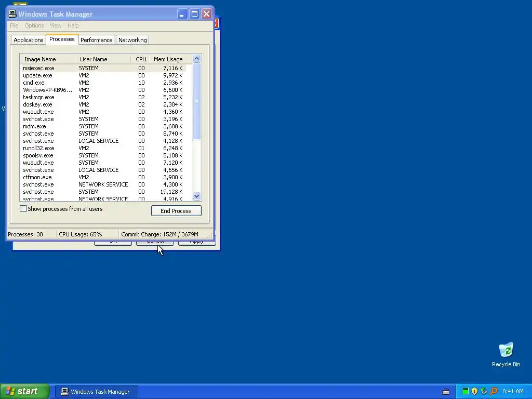Select svchost.exe row using 4,656 K
The height and width of the screenshot is (399, 532).
(103, 170)
